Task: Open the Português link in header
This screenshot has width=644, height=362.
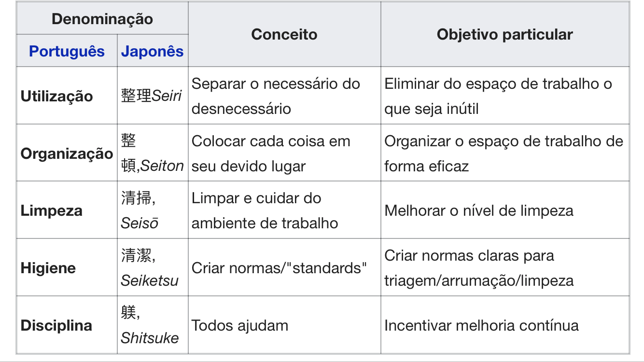Action: pyautogui.click(x=67, y=51)
